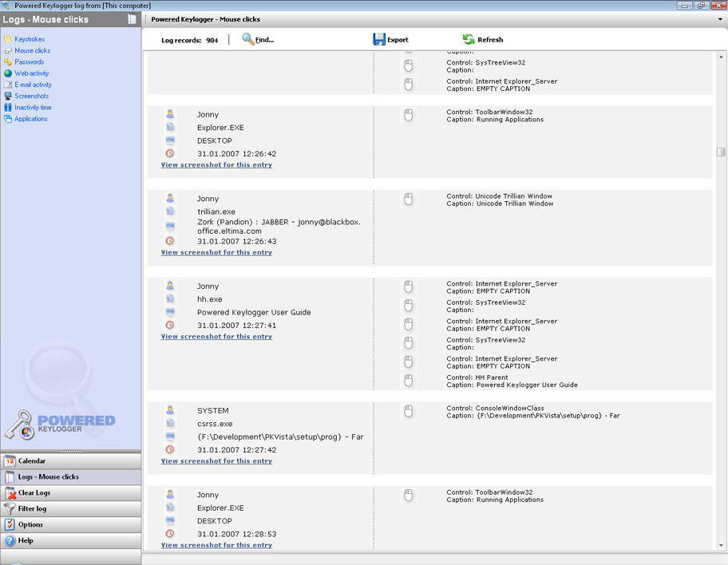
Task: Click the Applications window icon
Action: point(8,119)
